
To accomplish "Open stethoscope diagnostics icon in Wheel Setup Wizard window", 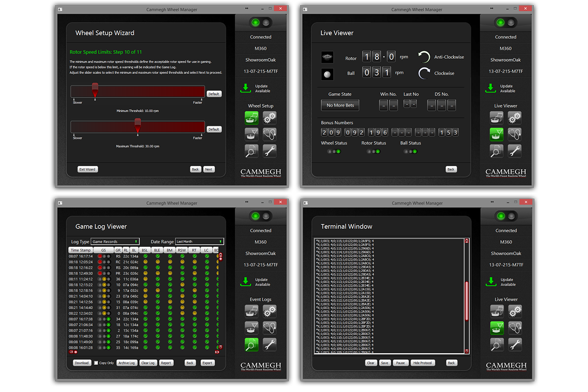I will point(269,134).
